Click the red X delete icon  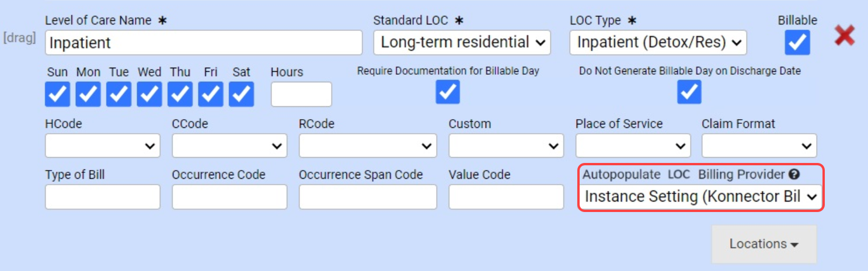[x=844, y=36]
